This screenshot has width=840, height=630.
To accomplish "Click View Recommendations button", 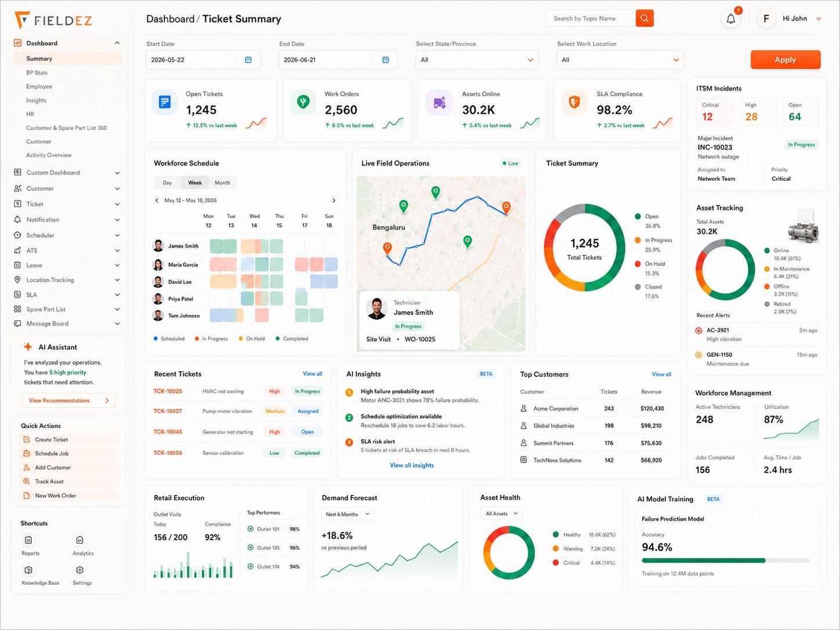I will pyautogui.click(x=68, y=400).
